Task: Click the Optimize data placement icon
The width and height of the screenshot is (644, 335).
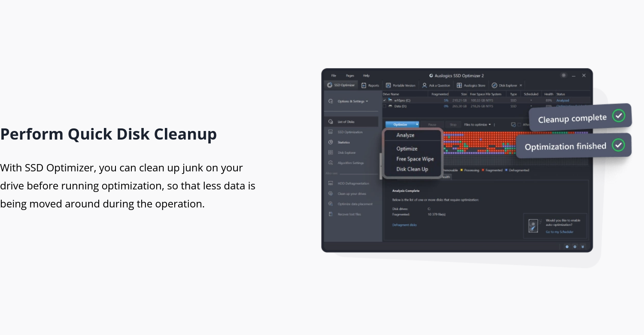Action: [331, 204]
